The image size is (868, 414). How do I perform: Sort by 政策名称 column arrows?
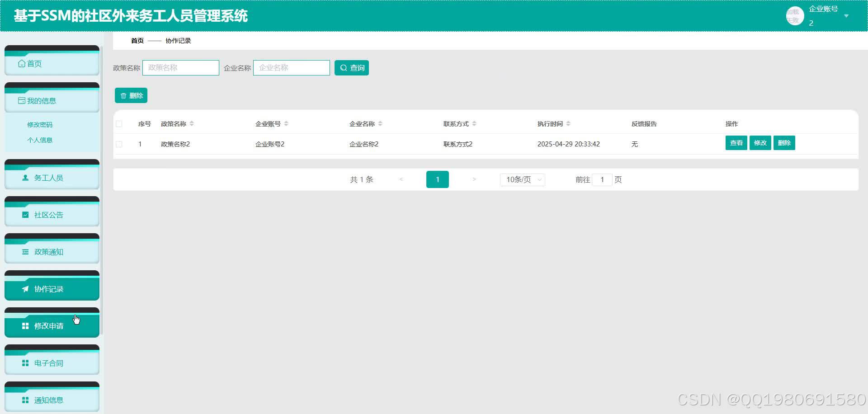(x=192, y=123)
